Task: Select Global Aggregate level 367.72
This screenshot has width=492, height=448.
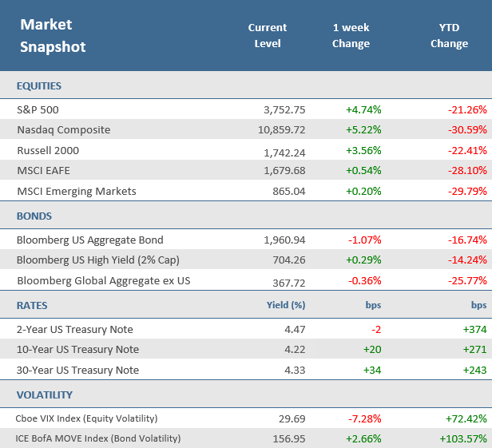Action: tap(288, 283)
